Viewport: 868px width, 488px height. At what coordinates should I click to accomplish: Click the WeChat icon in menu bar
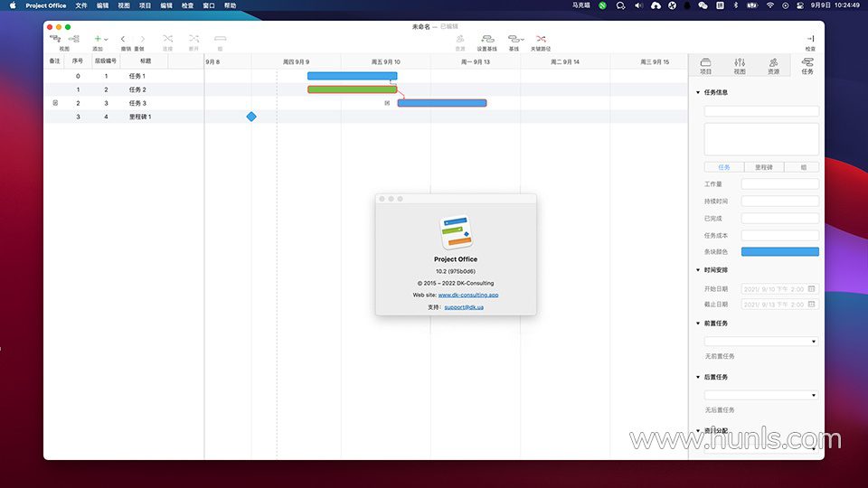coord(703,5)
